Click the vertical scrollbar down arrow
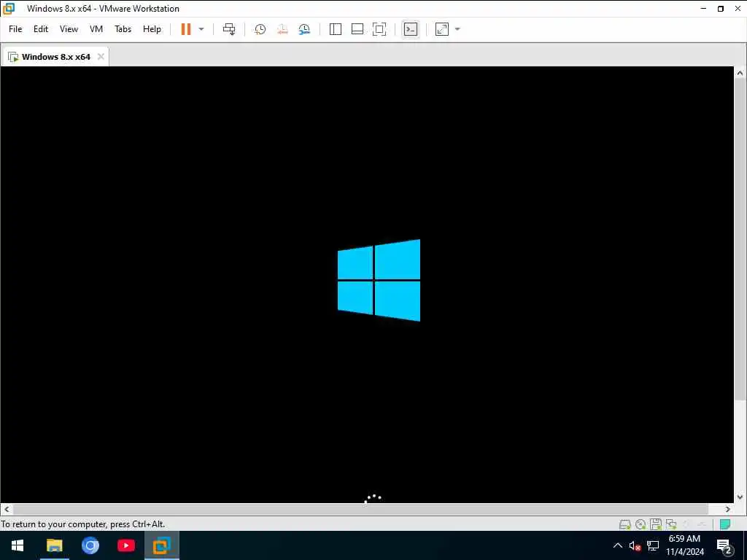 (740, 497)
